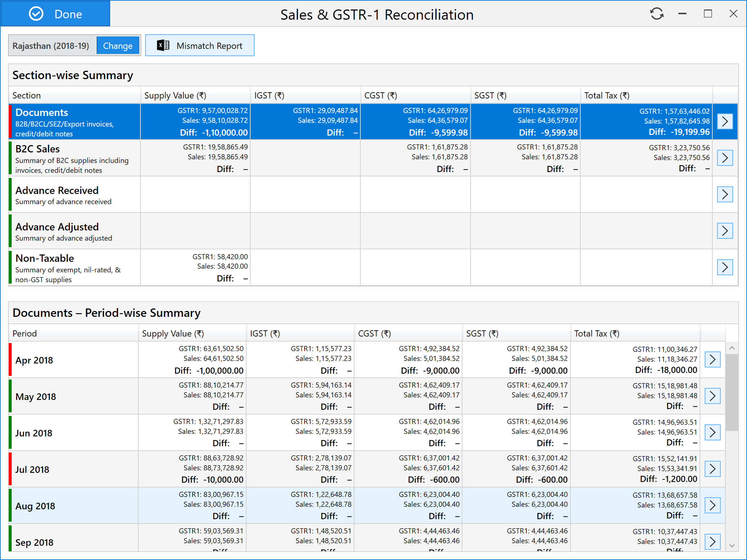This screenshot has height=560, width=747.
Task: Open Jul 2018 period details arrow
Action: (x=712, y=469)
